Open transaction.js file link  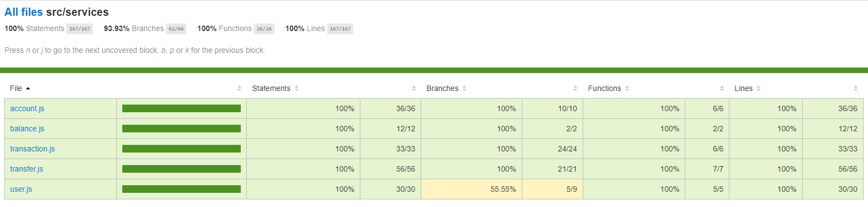[33, 149]
